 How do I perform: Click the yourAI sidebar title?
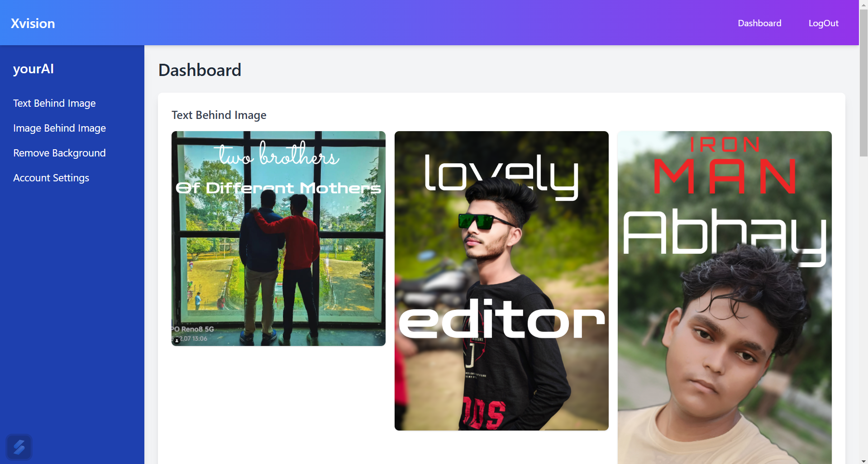tap(33, 69)
